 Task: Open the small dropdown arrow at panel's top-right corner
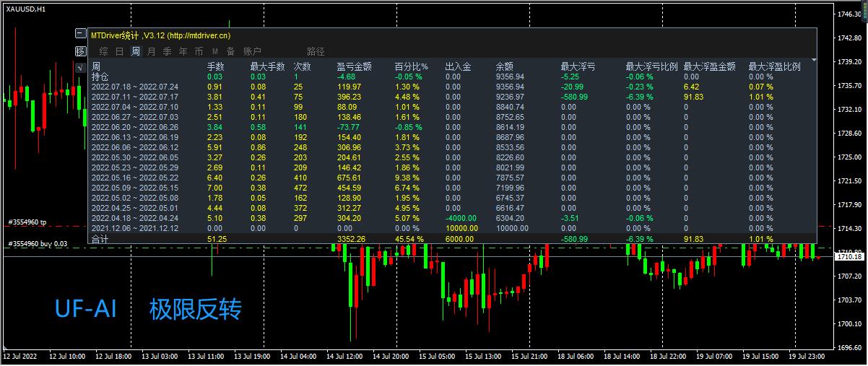[x=814, y=60]
